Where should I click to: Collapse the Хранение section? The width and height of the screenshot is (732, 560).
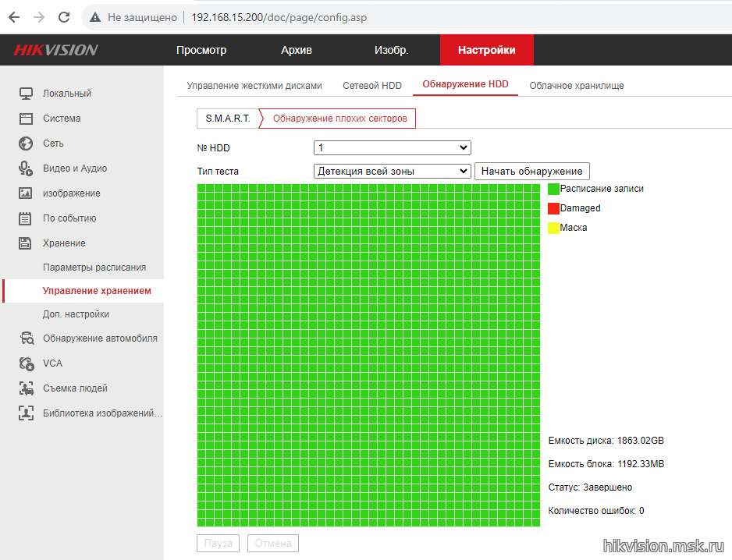tap(64, 243)
